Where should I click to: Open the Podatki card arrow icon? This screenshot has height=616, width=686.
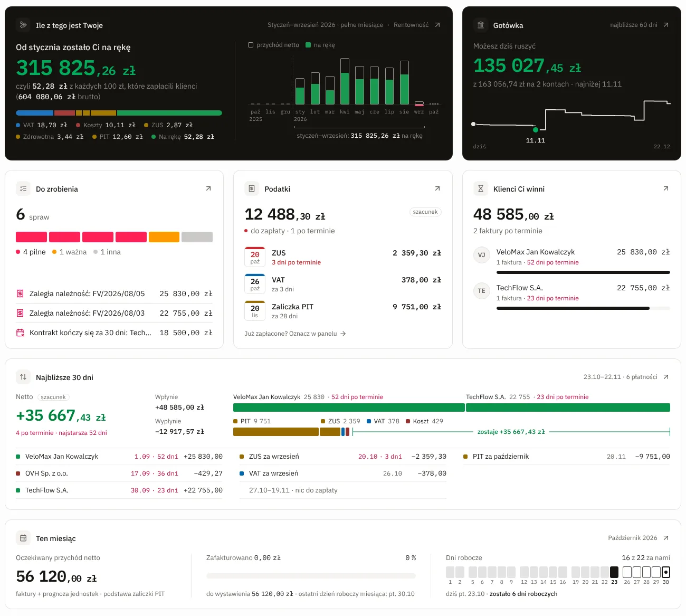437,188
